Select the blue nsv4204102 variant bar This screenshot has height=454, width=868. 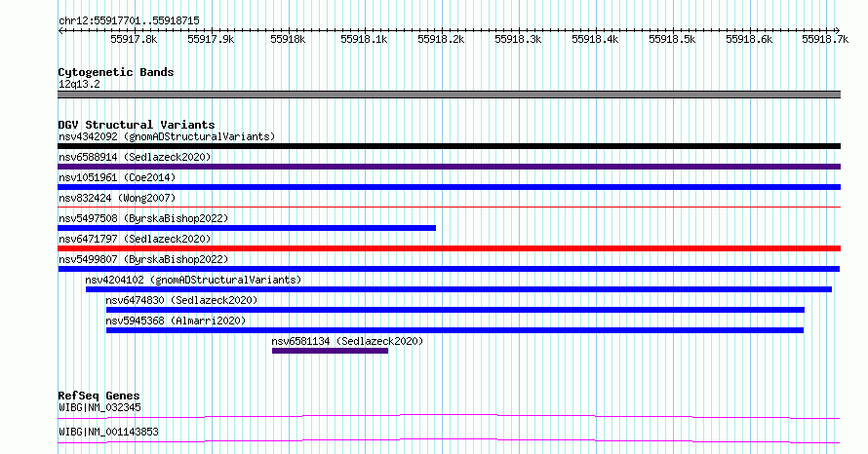click(x=459, y=289)
